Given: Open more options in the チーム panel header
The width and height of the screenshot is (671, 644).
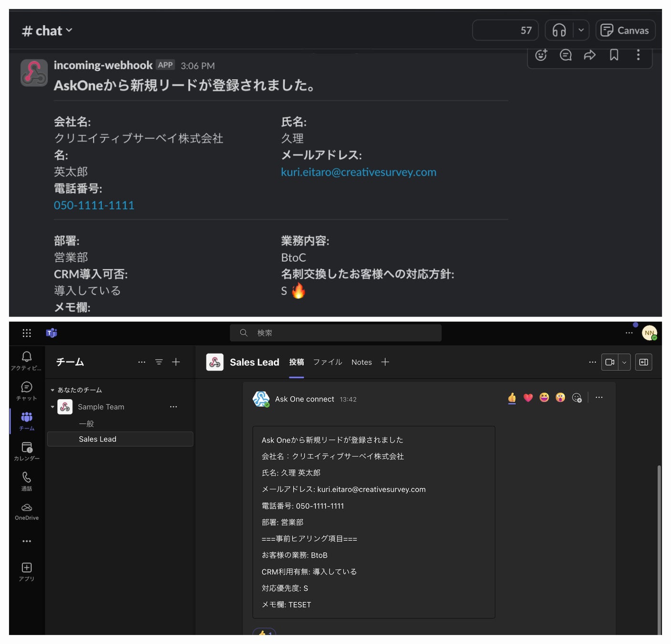Looking at the screenshot, I should coord(142,362).
